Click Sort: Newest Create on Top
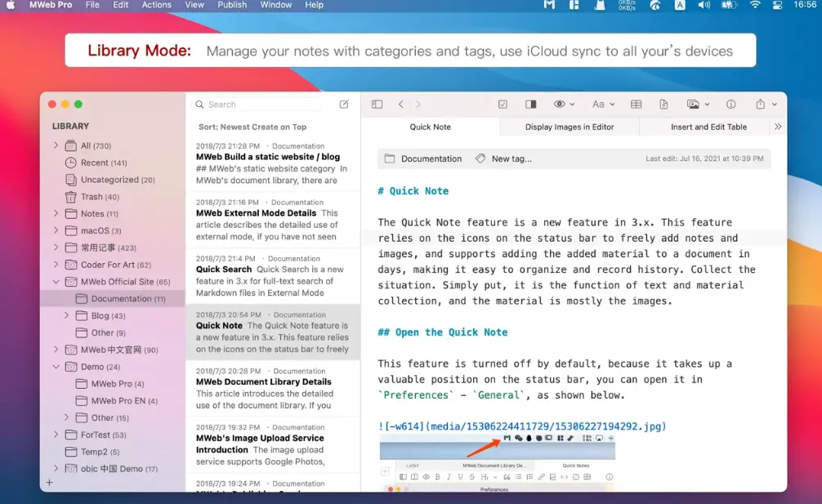Image resolution: width=822 pixels, height=504 pixels. [252, 127]
